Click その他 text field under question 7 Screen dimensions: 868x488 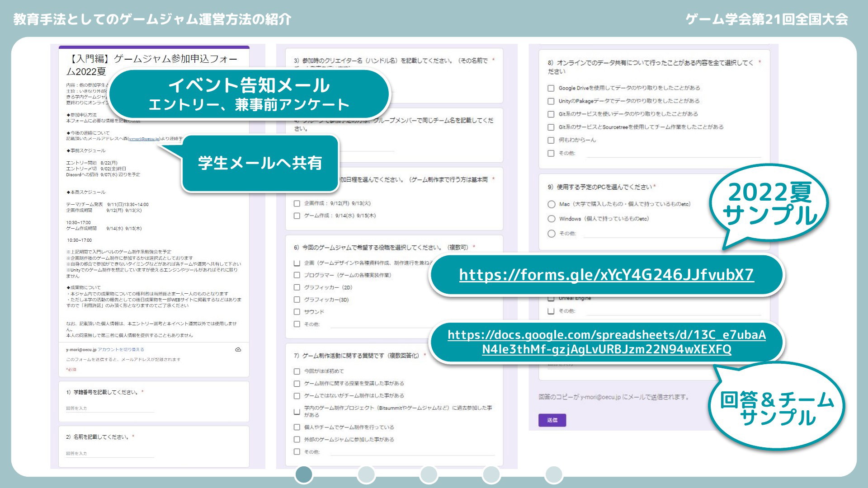click(412, 452)
